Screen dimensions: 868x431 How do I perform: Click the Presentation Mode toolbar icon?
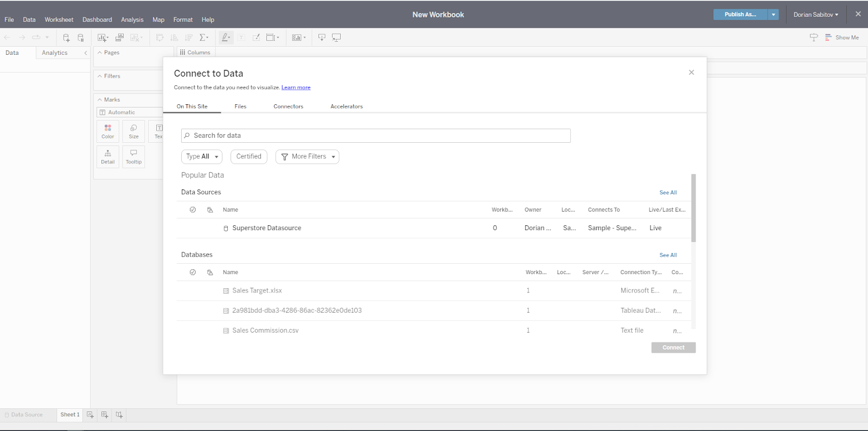[x=336, y=37]
